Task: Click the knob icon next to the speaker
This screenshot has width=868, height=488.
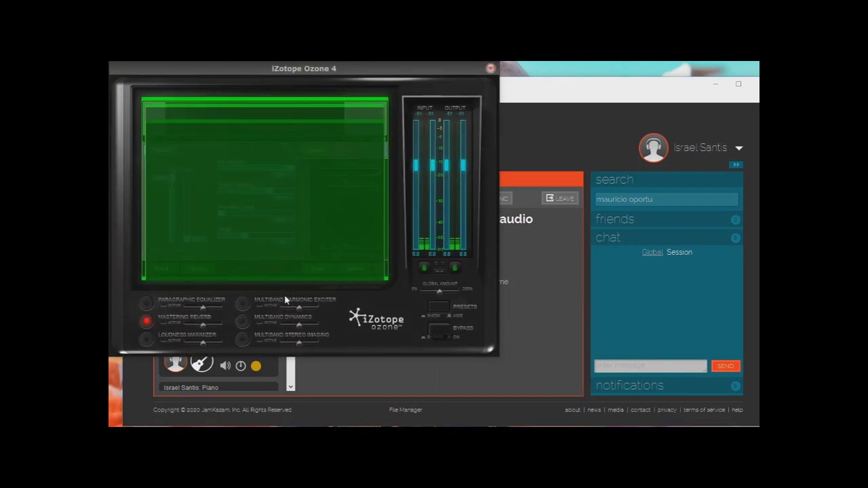Action: pos(241,366)
